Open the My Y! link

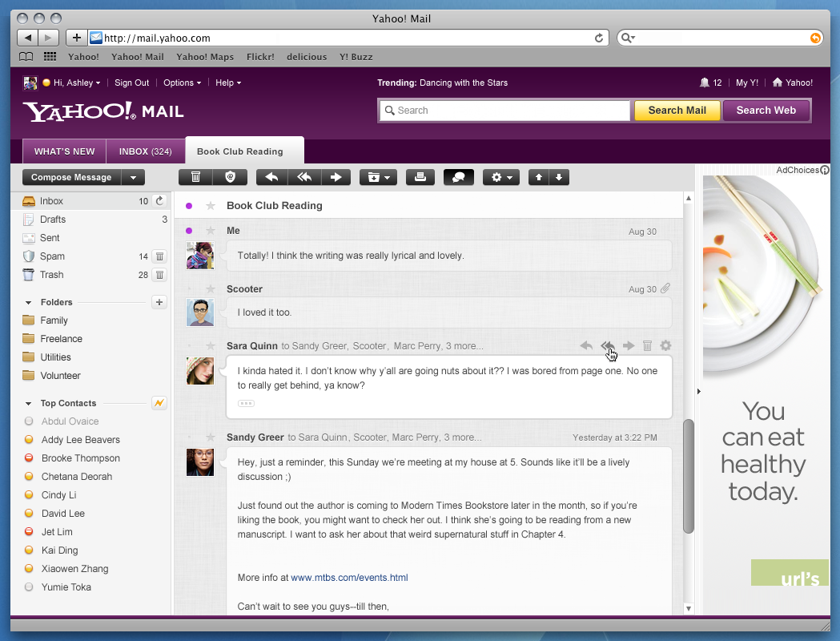click(747, 83)
